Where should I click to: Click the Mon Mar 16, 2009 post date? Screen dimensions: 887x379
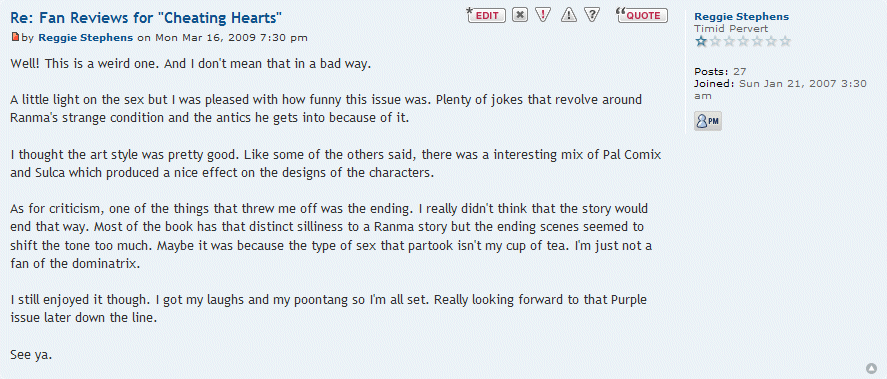point(231,38)
